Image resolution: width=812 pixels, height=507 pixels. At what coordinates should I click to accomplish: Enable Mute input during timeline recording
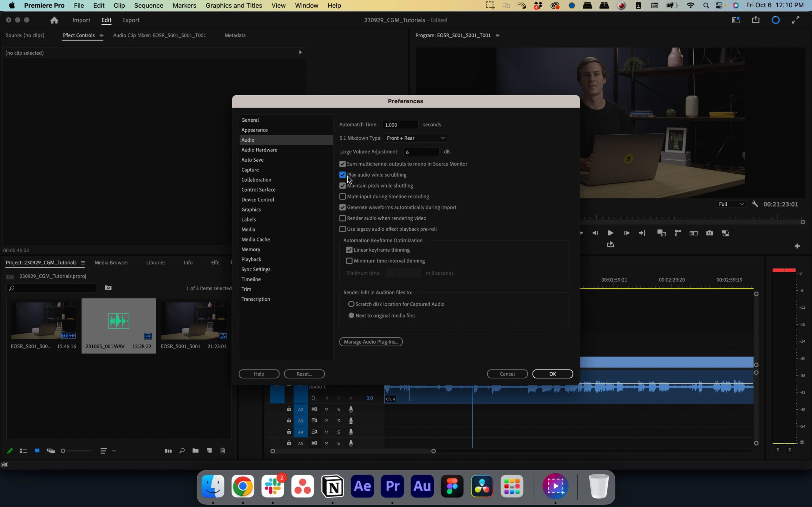click(342, 196)
